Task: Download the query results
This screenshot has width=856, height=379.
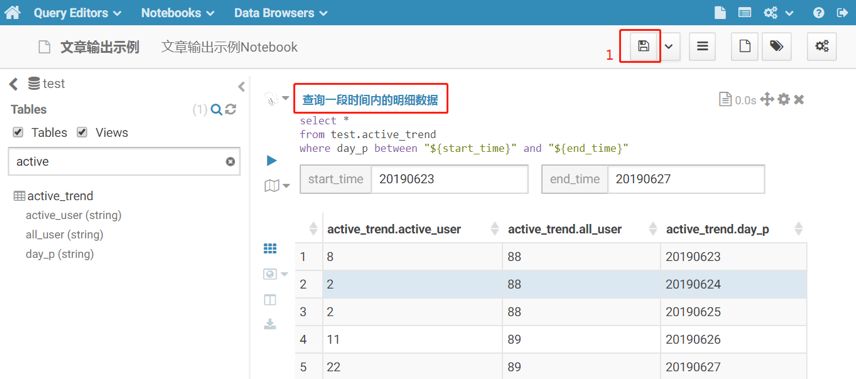Action: [x=270, y=324]
